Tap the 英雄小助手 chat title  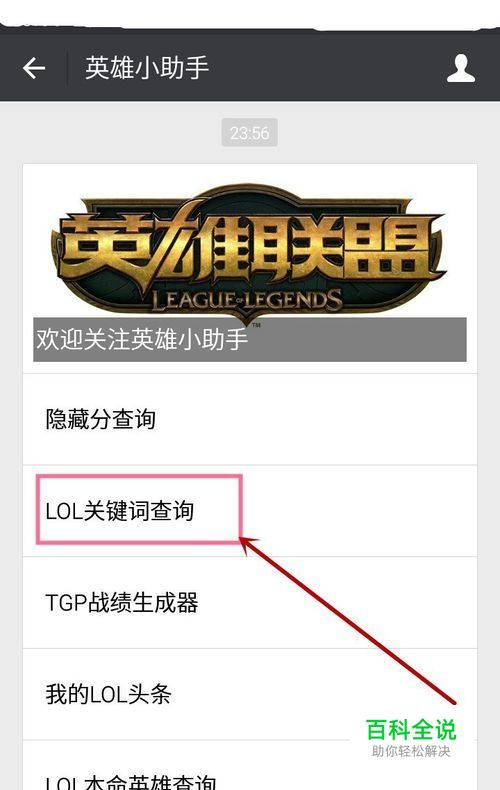coord(147,68)
